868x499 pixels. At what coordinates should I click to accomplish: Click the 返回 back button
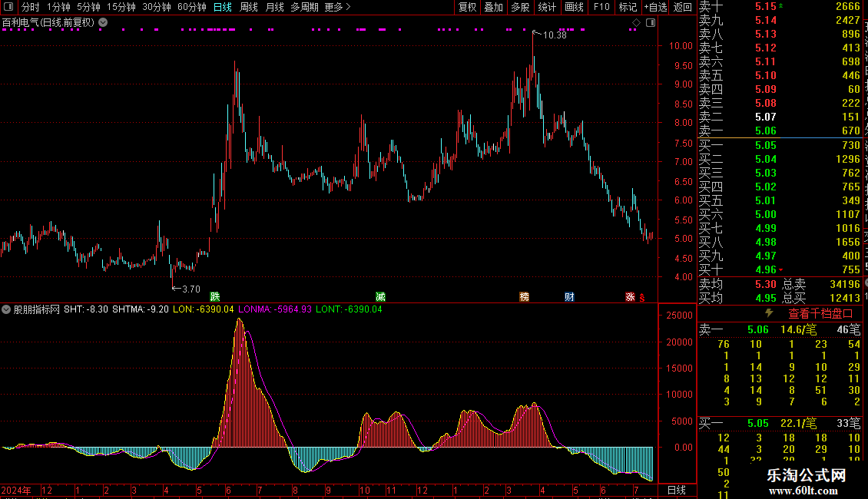coord(683,7)
